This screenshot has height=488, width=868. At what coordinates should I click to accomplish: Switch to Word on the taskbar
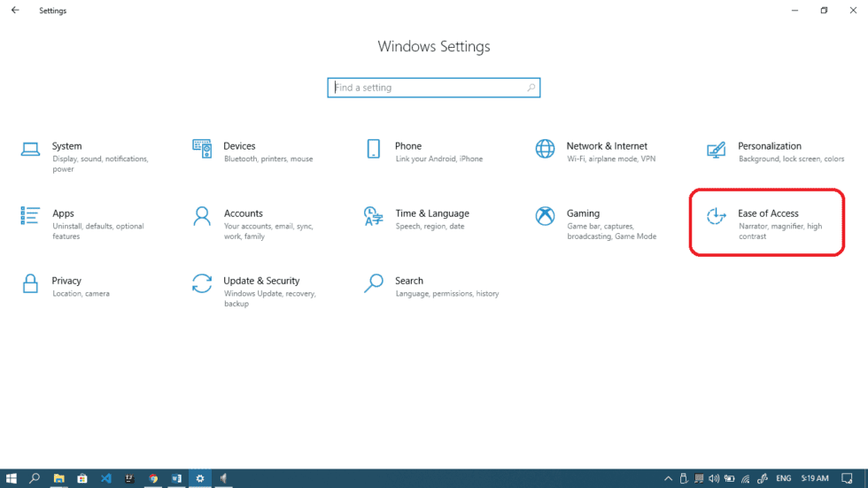pos(176,478)
